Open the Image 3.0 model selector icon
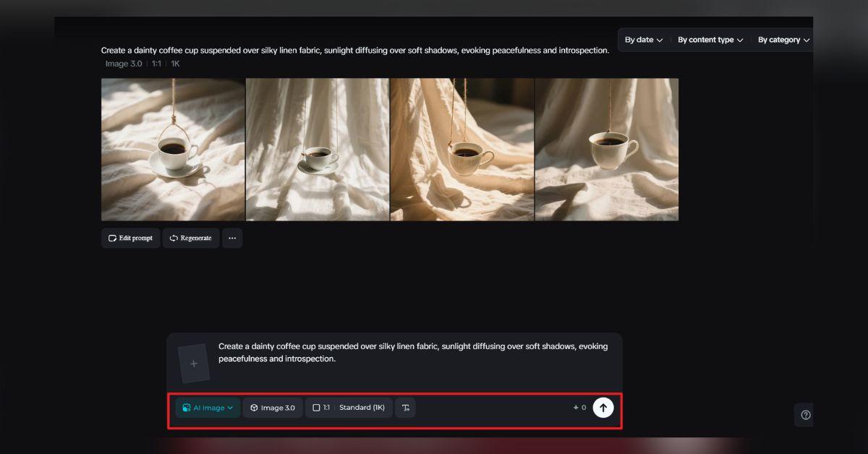Viewport: 868px width, 454px height. tap(252, 407)
